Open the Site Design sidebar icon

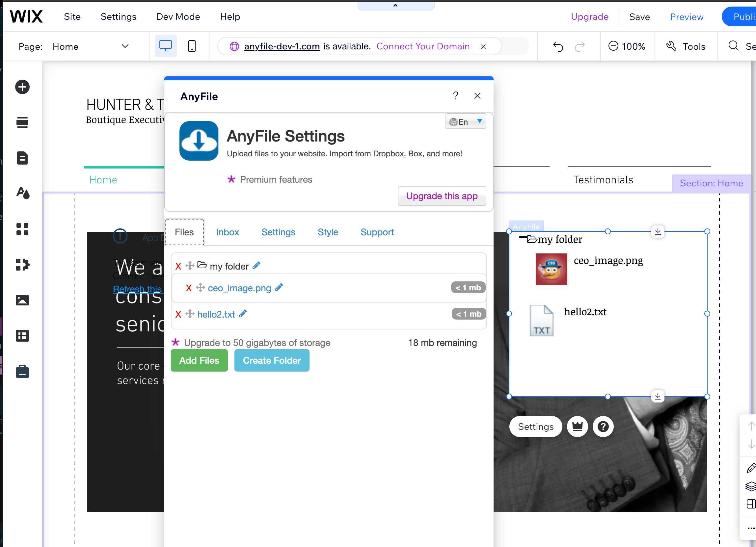(22, 193)
